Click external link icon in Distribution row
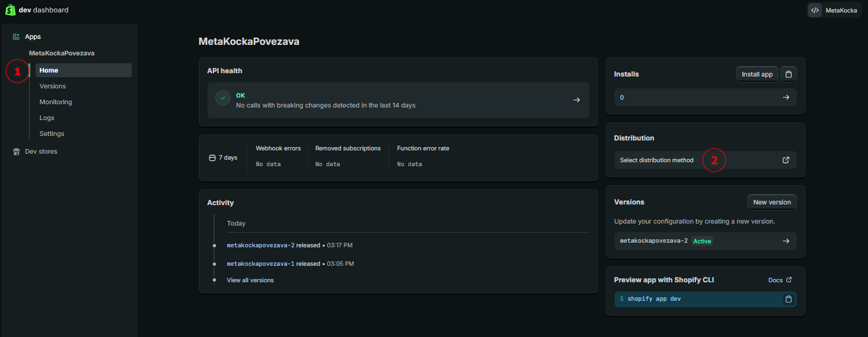The image size is (868, 337). (x=786, y=160)
